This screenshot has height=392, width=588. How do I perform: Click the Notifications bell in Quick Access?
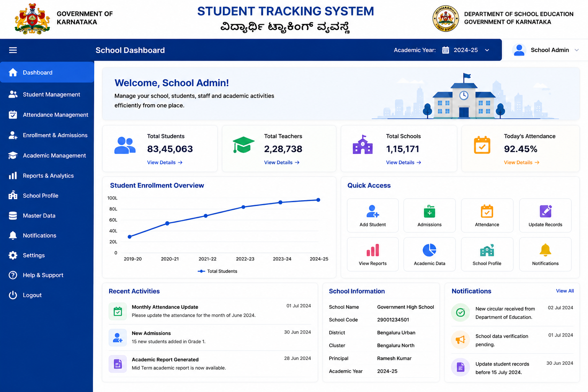pyautogui.click(x=546, y=250)
